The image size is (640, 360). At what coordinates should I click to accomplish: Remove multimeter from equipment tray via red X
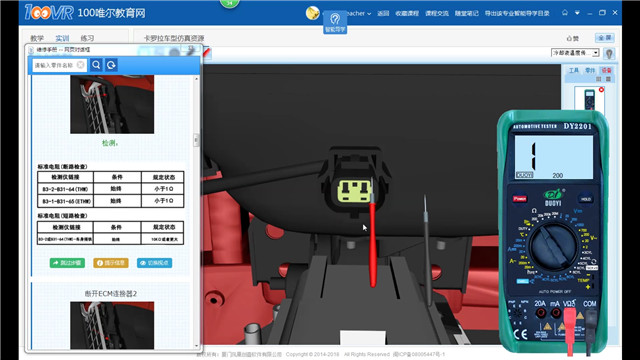pos(601,89)
